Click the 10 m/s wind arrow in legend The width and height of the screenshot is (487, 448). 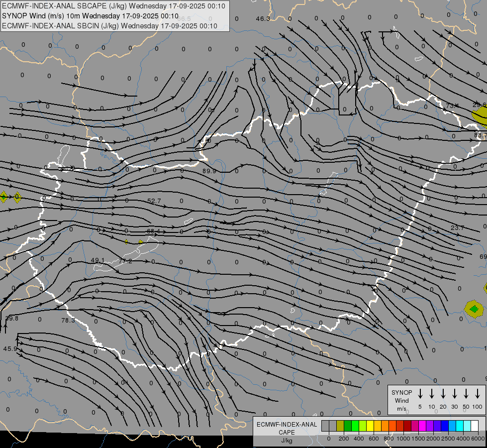tap(431, 394)
